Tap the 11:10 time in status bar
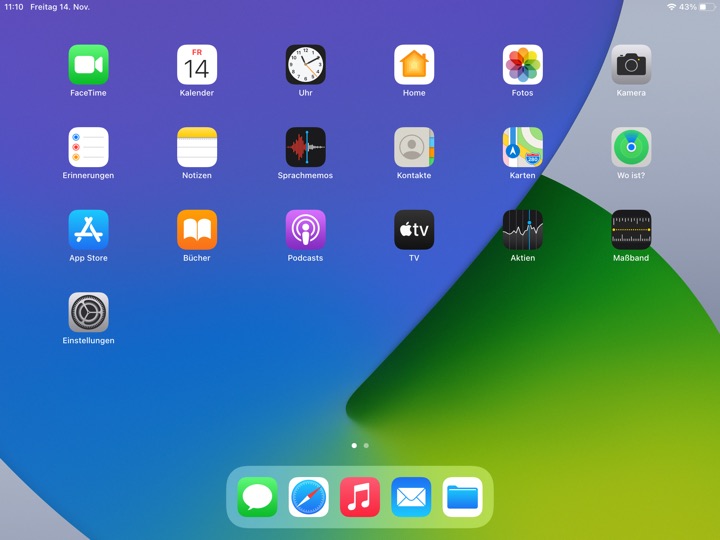The width and height of the screenshot is (720, 540). coord(14,7)
